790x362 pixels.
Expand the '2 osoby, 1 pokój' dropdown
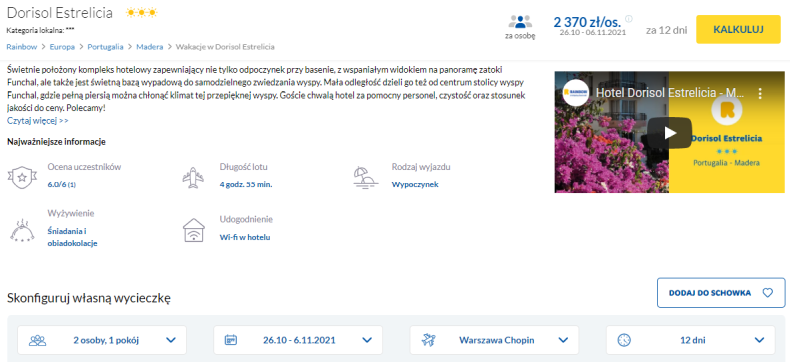[102, 340]
